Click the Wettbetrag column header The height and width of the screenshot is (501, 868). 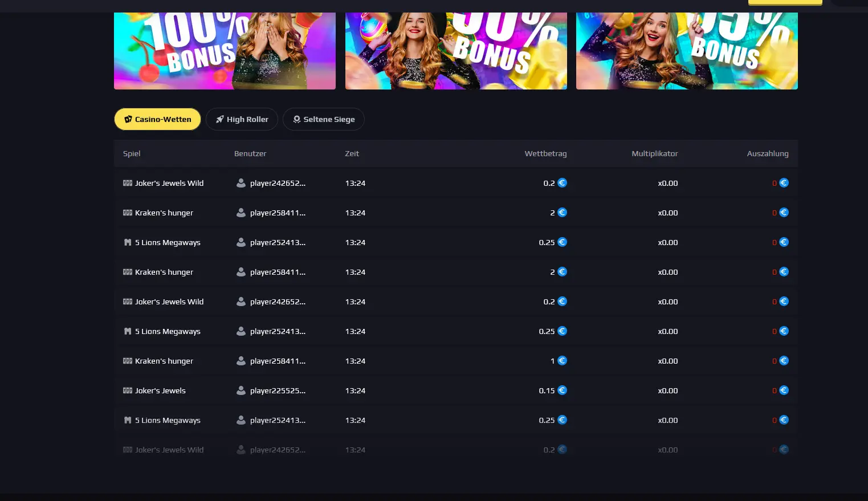click(545, 153)
